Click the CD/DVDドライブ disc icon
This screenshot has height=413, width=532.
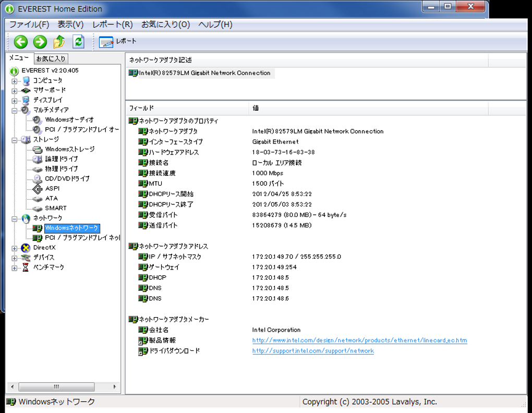coord(38,179)
